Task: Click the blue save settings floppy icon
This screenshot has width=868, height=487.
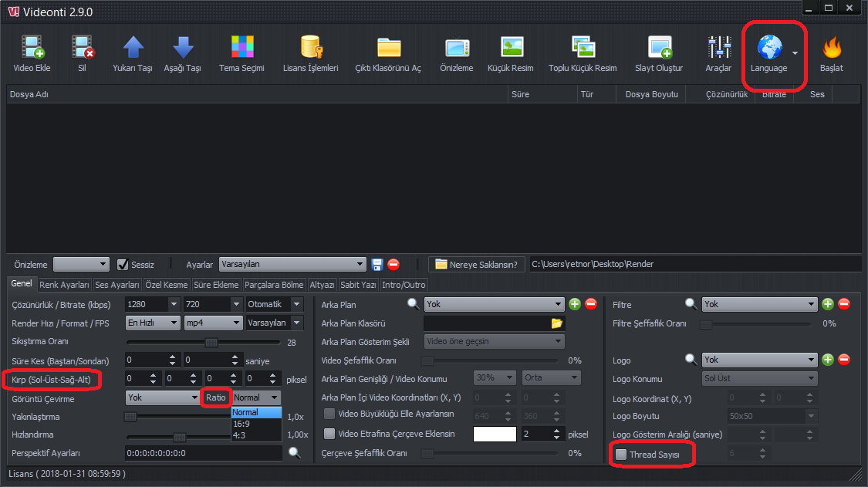Action: (377, 265)
